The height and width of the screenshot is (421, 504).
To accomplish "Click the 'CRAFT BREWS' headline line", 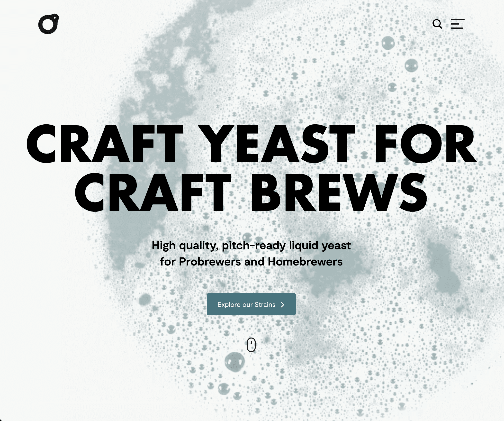I will coord(251,192).
